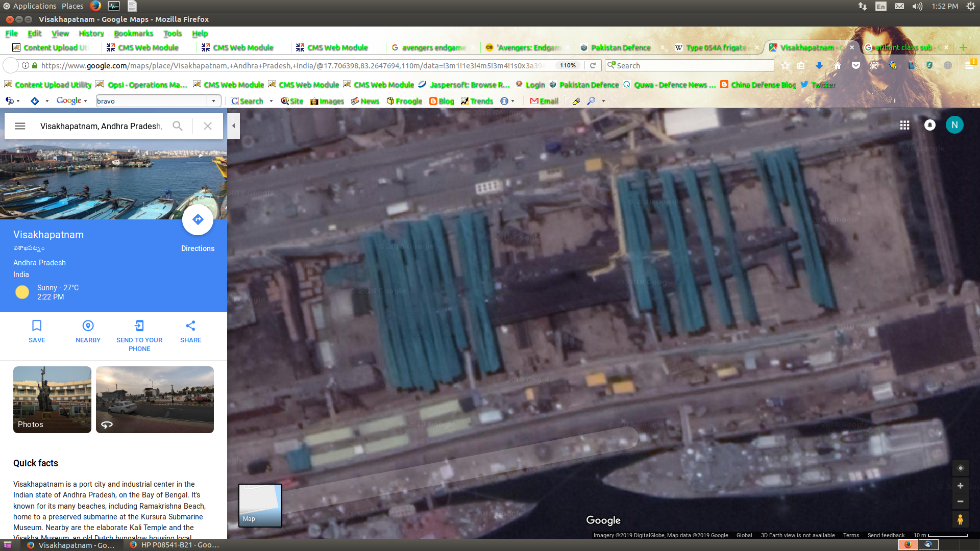
Task: Bookmark this page star icon
Action: 785,65
